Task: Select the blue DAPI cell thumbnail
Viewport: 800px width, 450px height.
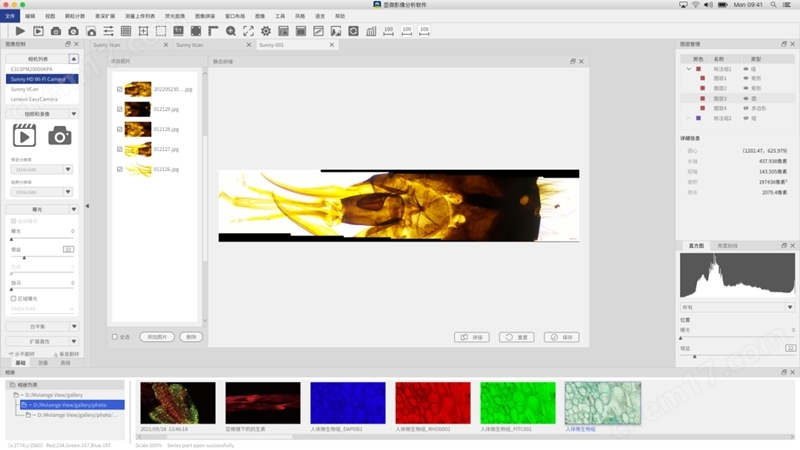Action: [348, 403]
